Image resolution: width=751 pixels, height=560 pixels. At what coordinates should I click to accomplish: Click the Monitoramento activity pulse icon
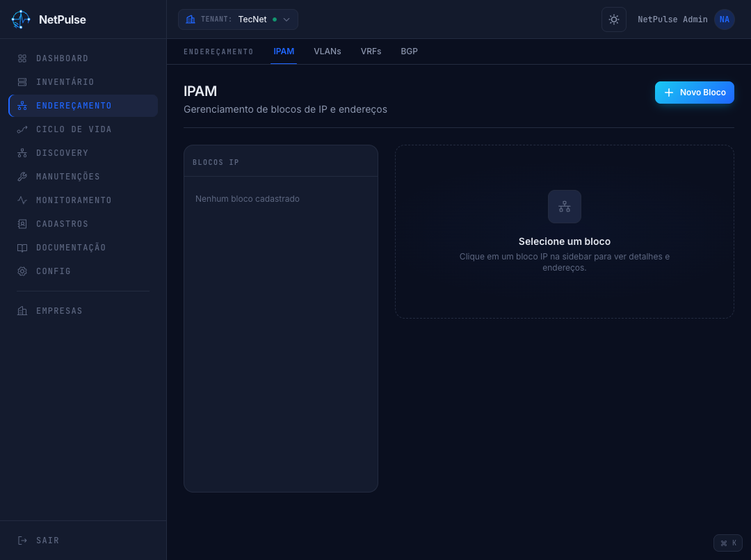pyautogui.click(x=22, y=200)
